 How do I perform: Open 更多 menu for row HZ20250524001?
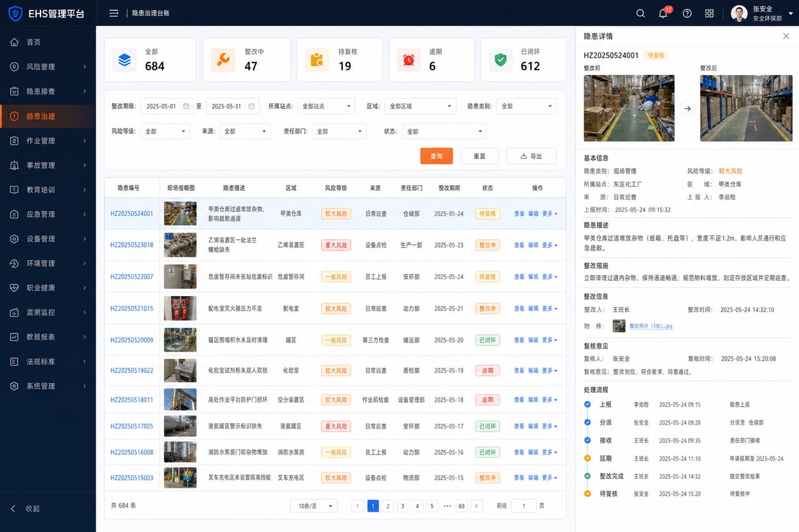(x=549, y=213)
